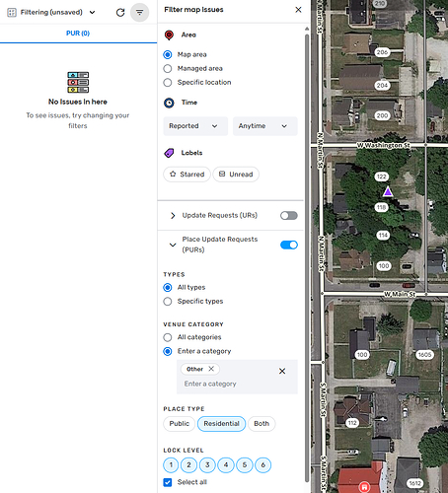Clear all entered venue categories

pos(282,371)
